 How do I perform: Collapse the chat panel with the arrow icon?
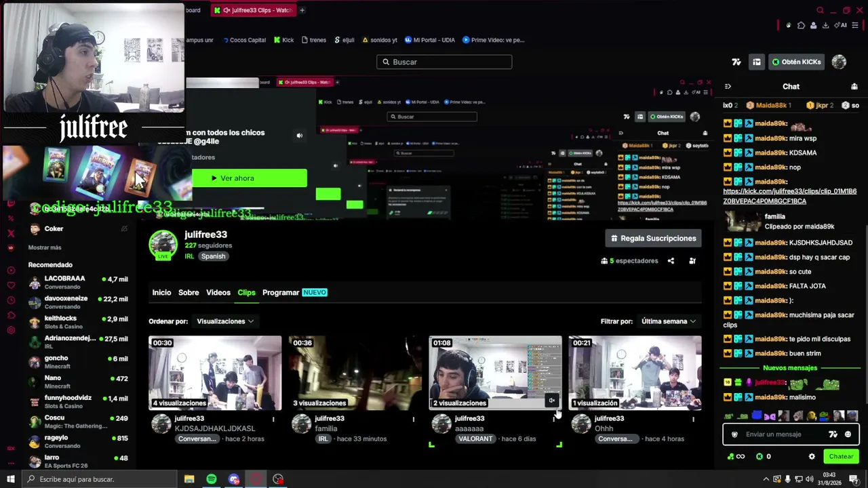[728, 87]
